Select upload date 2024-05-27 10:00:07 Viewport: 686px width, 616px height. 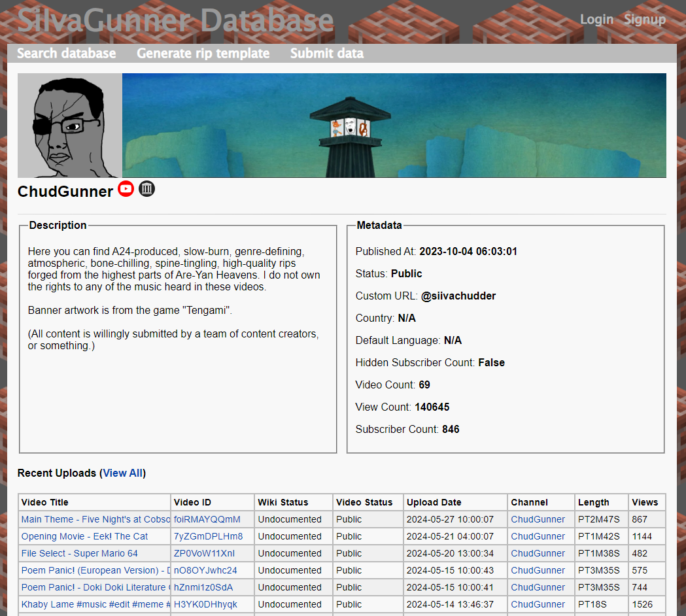click(450, 519)
